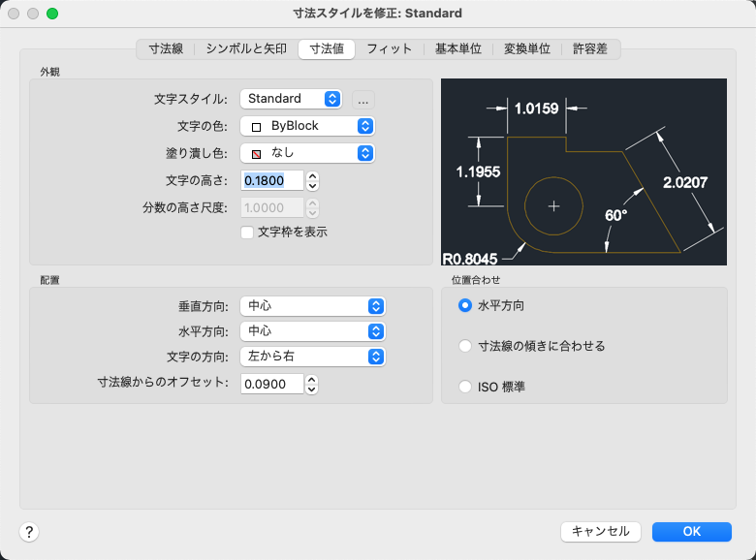Viewport: 756px width, 560px height.
Task: Switch to the シンボルと矢印 tab
Action: [246, 48]
